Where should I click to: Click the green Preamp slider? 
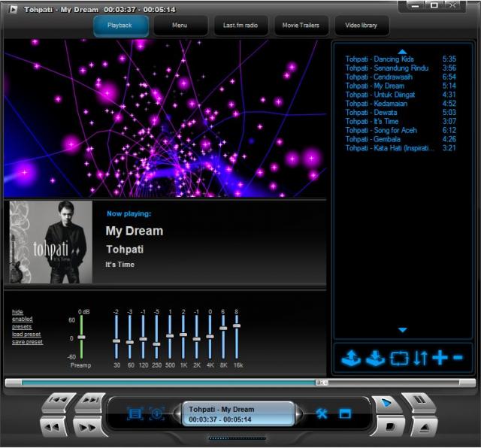pyautogui.click(x=81, y=337)
